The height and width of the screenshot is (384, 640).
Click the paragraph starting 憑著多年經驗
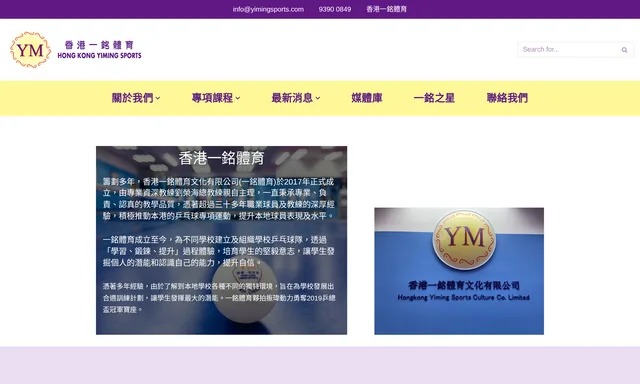coord(219,298)
